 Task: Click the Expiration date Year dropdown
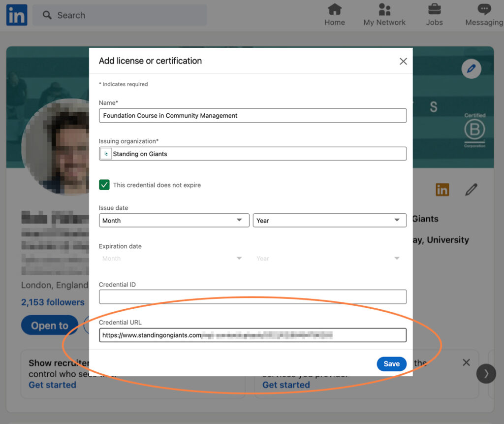pos(329,259)
